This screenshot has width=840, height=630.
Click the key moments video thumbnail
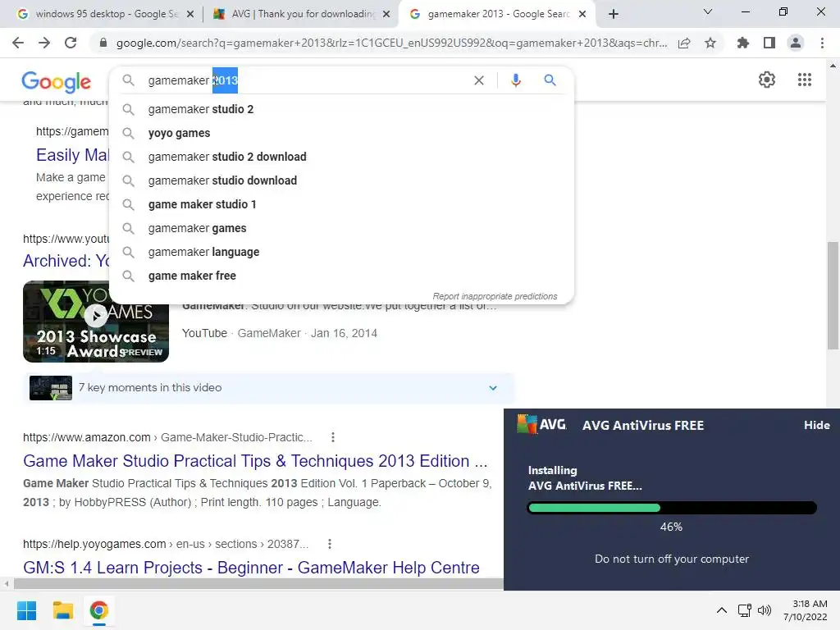(51, 388)
